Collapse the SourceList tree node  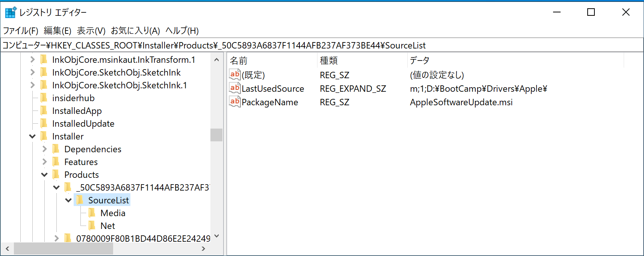pyautogui.click(x=68, y=200)
